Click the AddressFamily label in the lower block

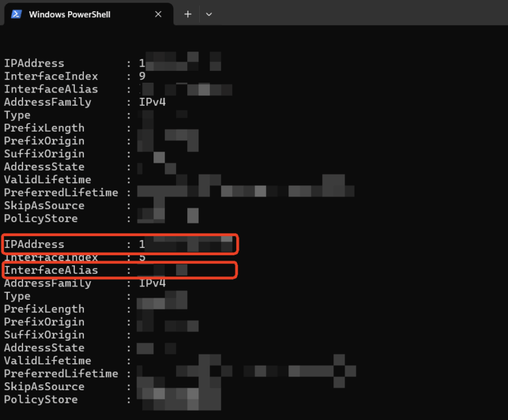48,283
